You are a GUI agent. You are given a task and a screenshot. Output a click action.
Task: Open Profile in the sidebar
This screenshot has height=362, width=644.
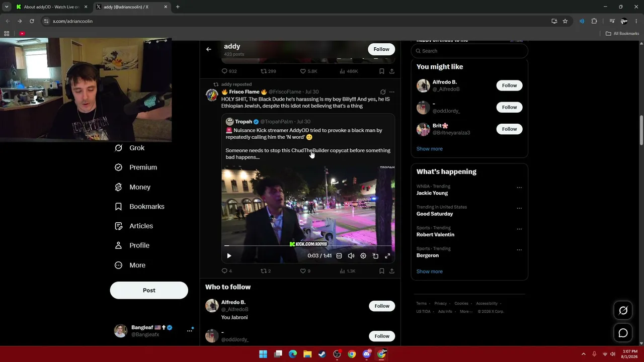(x=132, y=245)
